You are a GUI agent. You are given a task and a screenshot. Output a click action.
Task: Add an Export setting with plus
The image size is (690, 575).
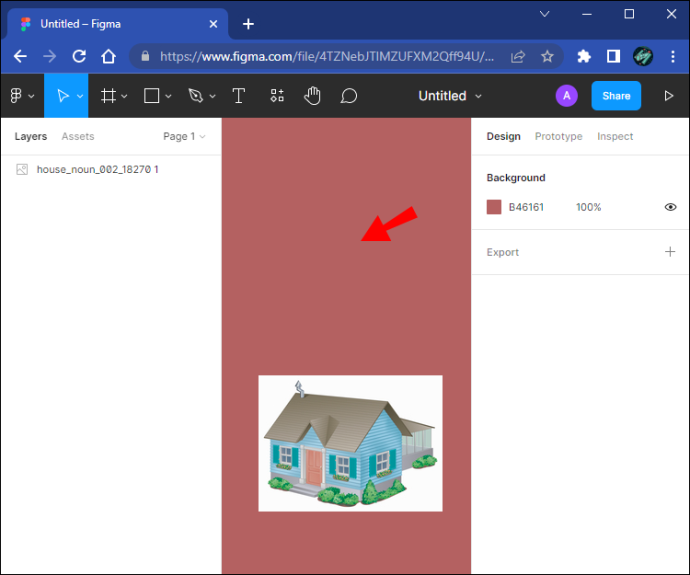click(670, 252)
